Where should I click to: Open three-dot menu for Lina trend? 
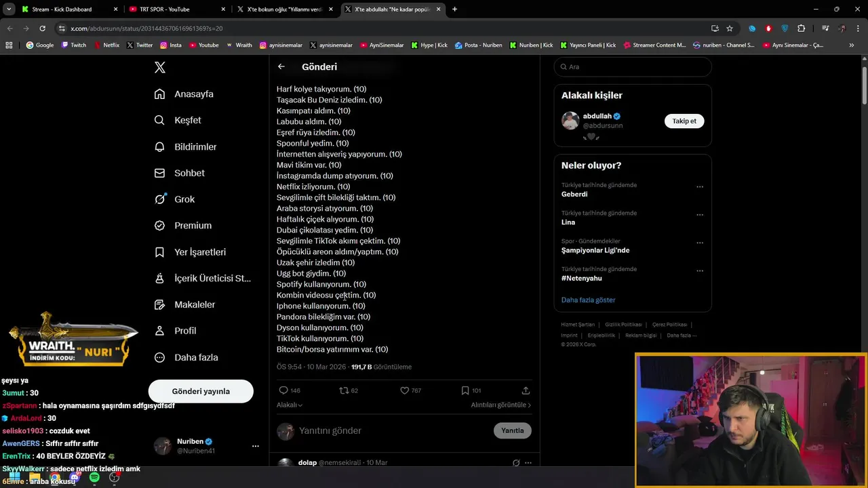[x=700, y=215]
